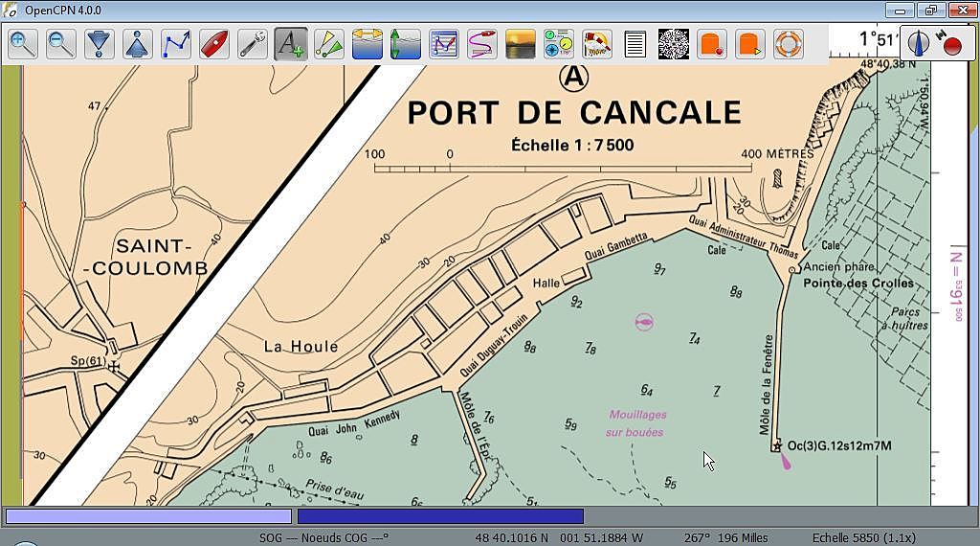Click the Oc(3)G.12s12m7M light label

839,446
